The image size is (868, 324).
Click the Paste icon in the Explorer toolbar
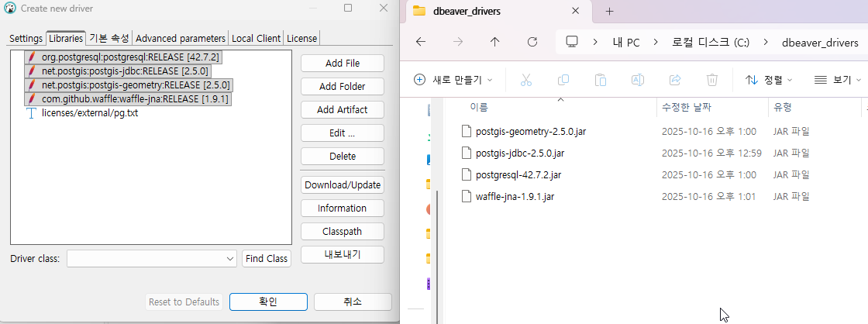(x=600, y=80)
